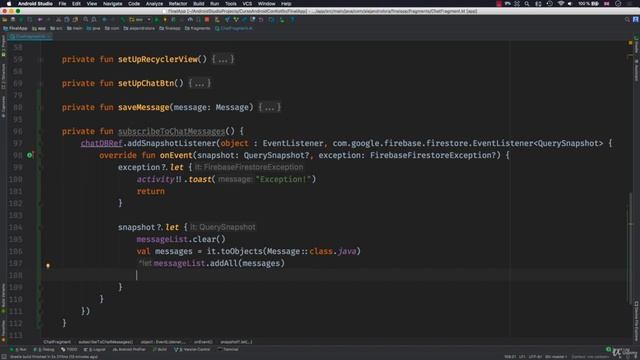
Task: Click the Find magnifier toolbar icon
Action: pos(86,20)
